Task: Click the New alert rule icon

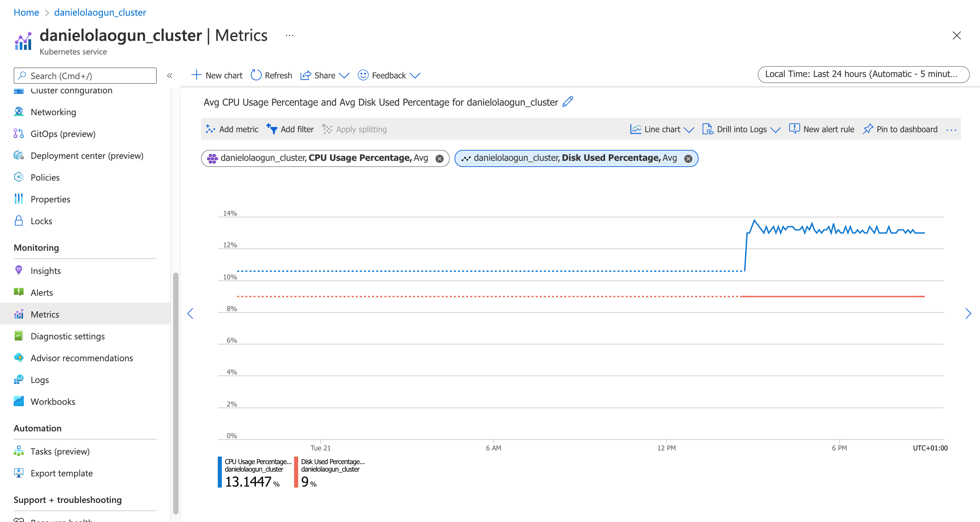Action: click(x=794, y=129)
